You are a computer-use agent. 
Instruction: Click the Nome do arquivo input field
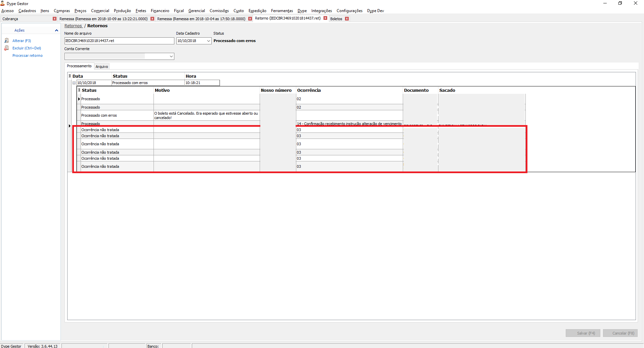point(119,41)
